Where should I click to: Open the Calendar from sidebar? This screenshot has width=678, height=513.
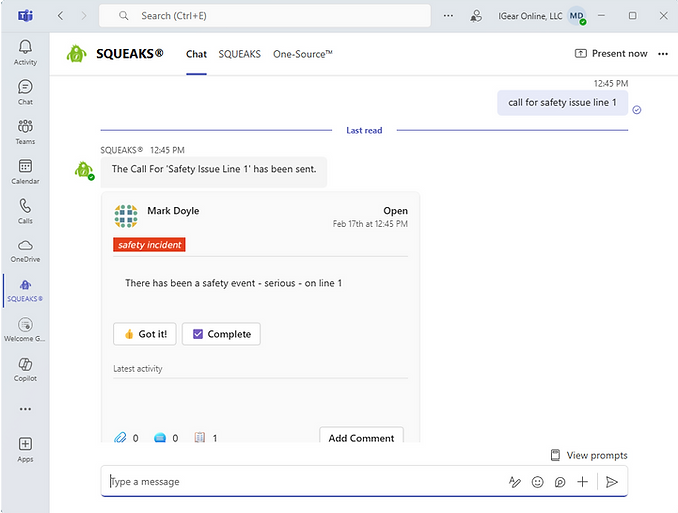[25, 171]
